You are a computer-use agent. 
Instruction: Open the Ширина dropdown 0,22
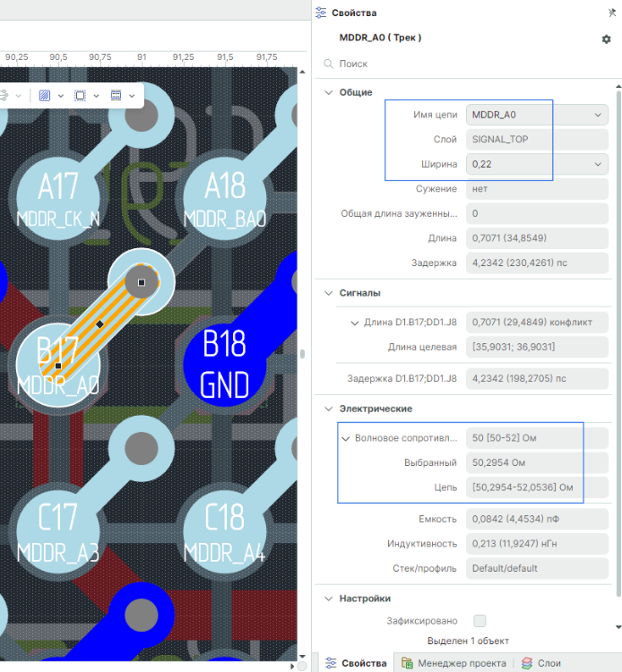pos(537,164)
